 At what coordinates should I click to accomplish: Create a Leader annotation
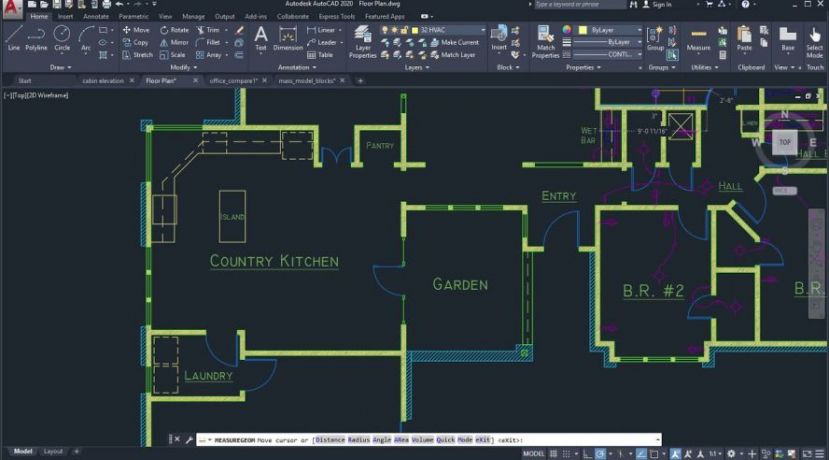pos(323,42)
